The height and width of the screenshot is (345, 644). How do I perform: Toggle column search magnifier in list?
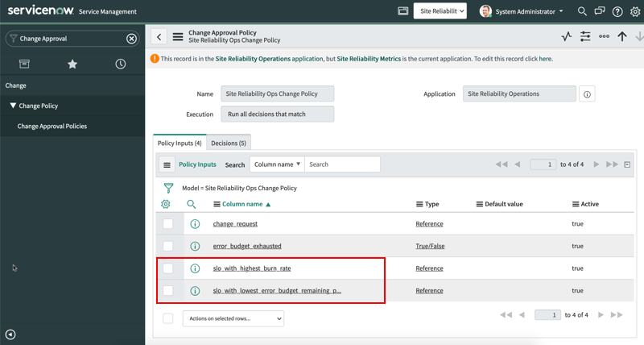[x=192, y=204]
